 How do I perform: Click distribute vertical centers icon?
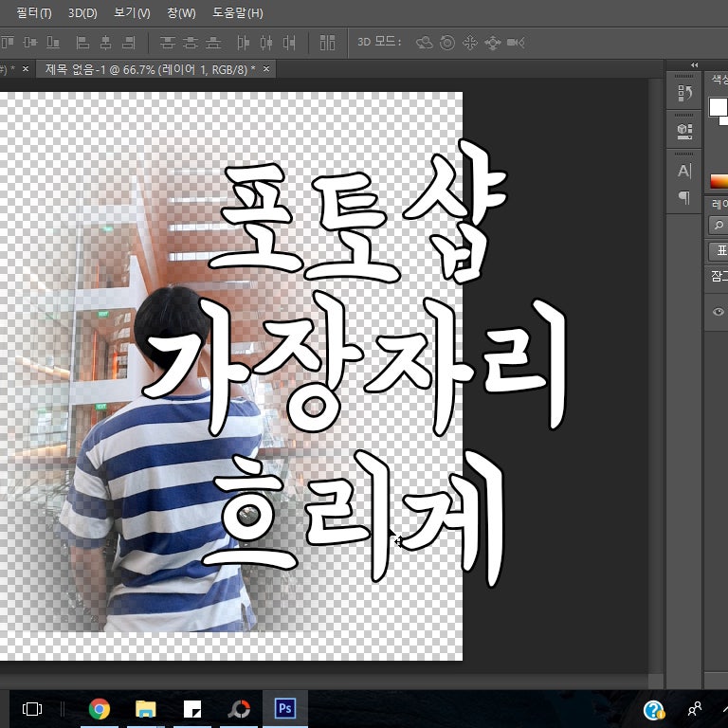coord(191,43)
